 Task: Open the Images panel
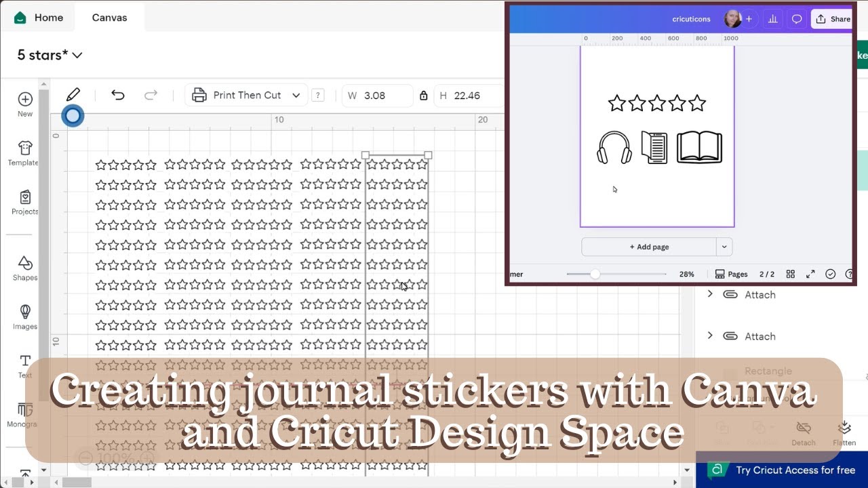25,317
